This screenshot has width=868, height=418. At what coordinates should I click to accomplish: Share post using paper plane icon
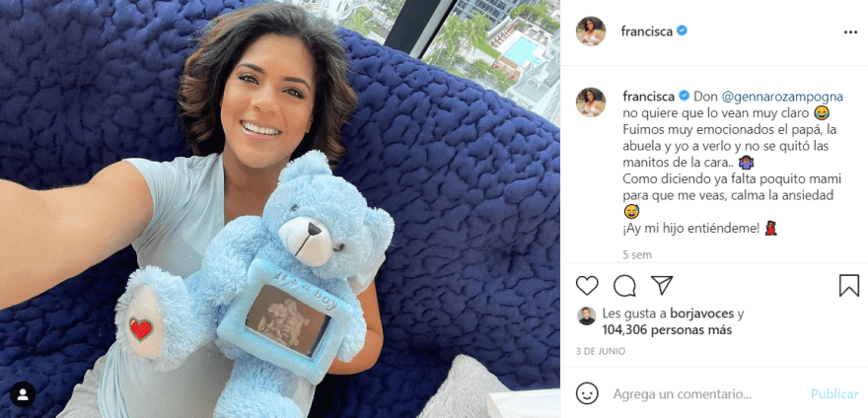662,285
